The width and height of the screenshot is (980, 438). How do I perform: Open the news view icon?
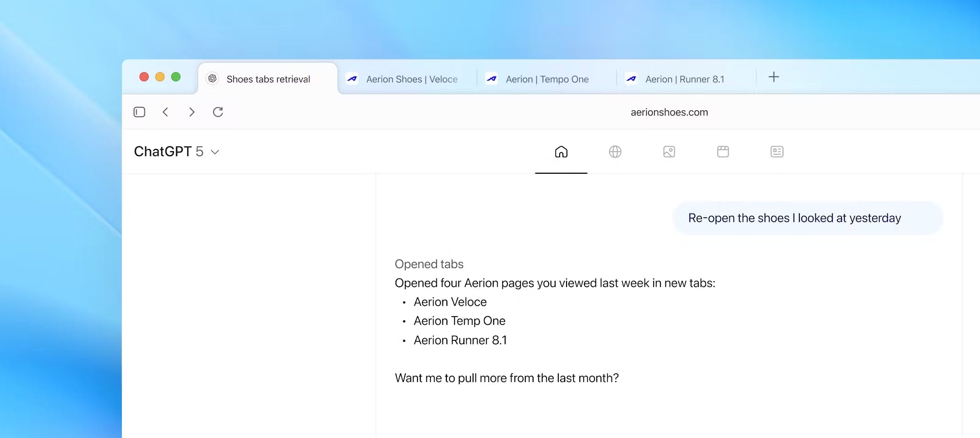point(777,152)
